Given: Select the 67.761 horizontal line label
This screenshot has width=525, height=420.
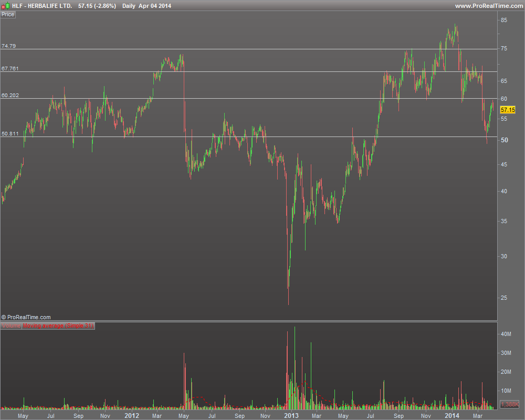Looking at the screenshot, I should (10, 68).
